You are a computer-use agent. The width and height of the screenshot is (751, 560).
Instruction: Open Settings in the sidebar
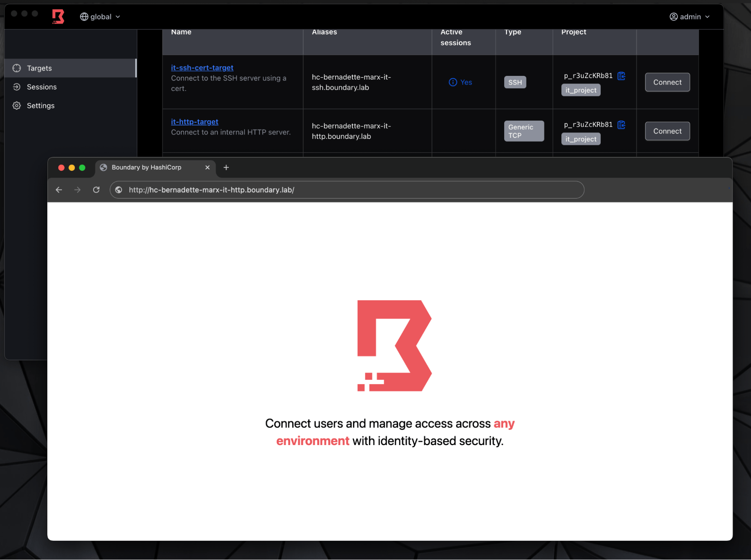pos(40,106)
